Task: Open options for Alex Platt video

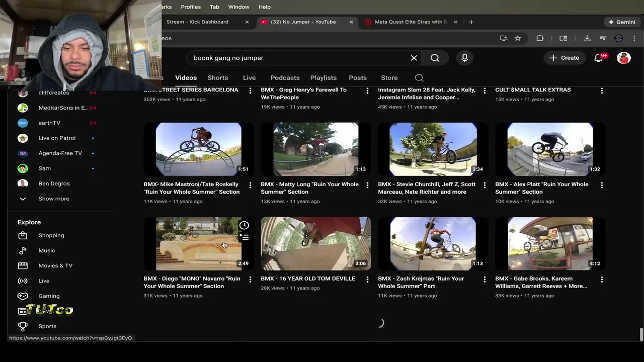Action: 602,185
